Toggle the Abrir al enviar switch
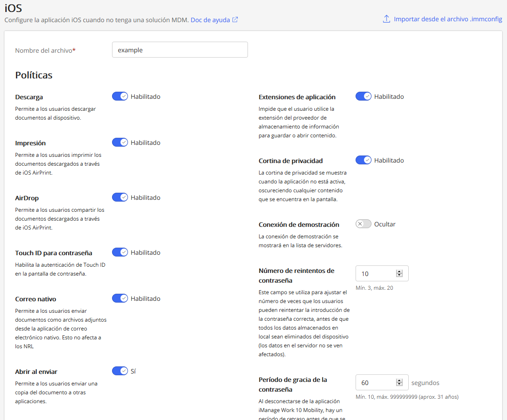Viewport: 507px width, 420px height. [120, 371]
